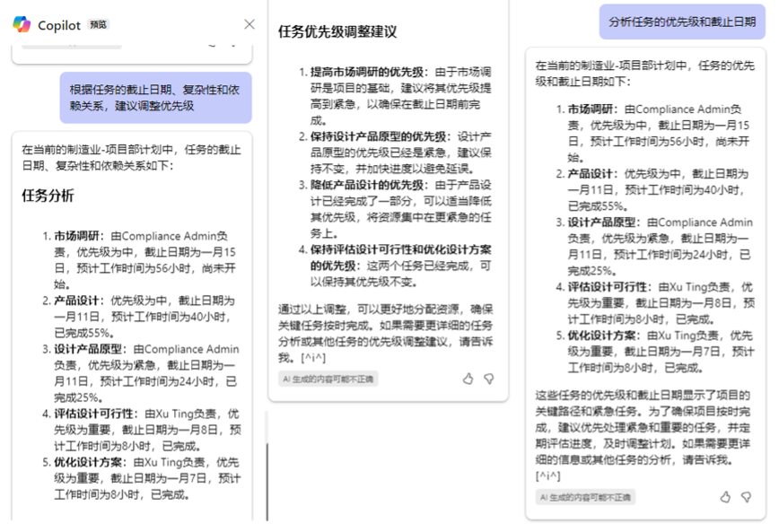
Task: Click 保持评估设计可行性和优化设计方案 suggestion text
Action: [396, 266]
